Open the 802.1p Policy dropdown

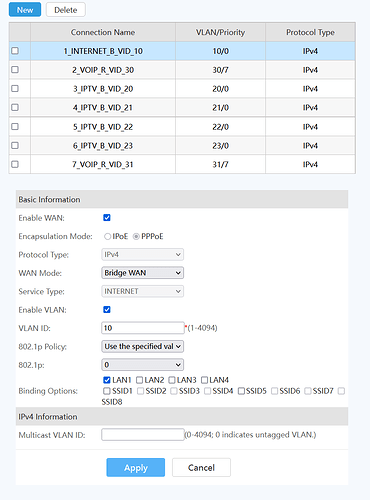click(142, 346)
